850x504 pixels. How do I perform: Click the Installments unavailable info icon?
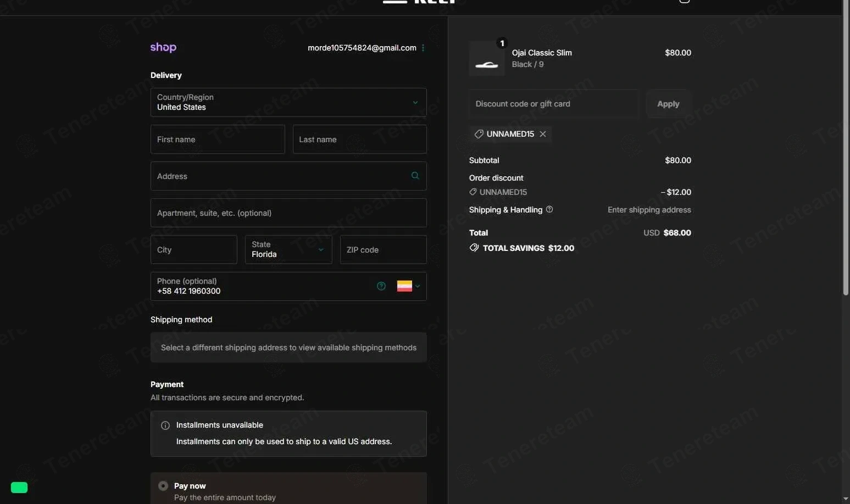pyautogui.click(x=165, y=425)
